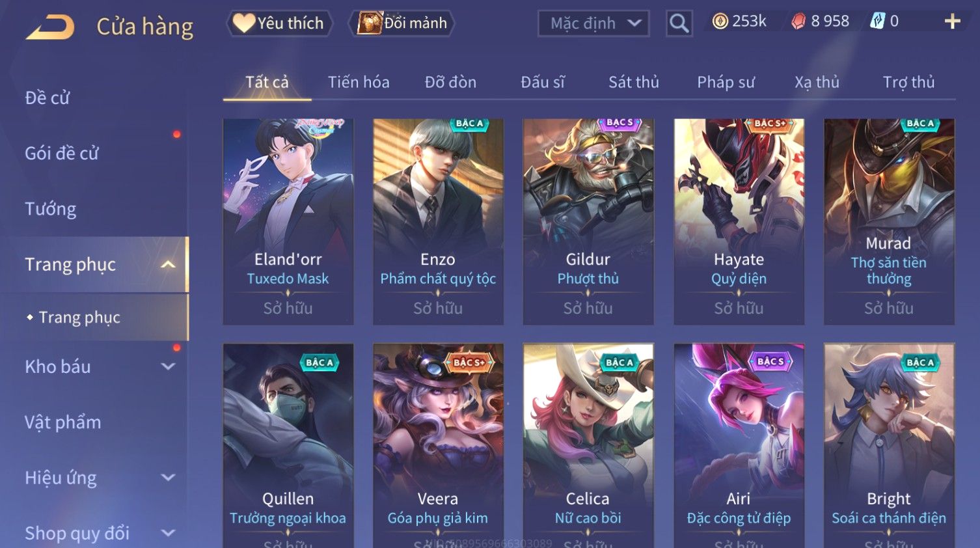Click the Đổi mảnh shard box icon
The image size is (980, 548).
[370, 23]
